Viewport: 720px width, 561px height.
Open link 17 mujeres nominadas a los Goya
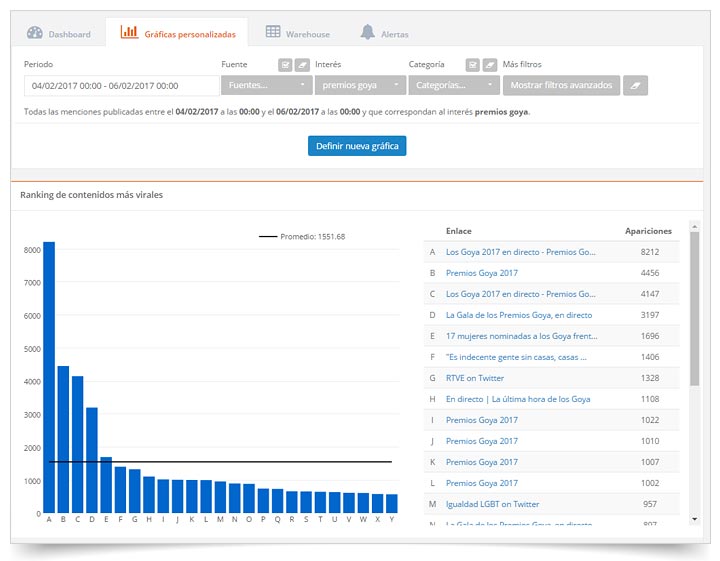[x=522, y=336]
